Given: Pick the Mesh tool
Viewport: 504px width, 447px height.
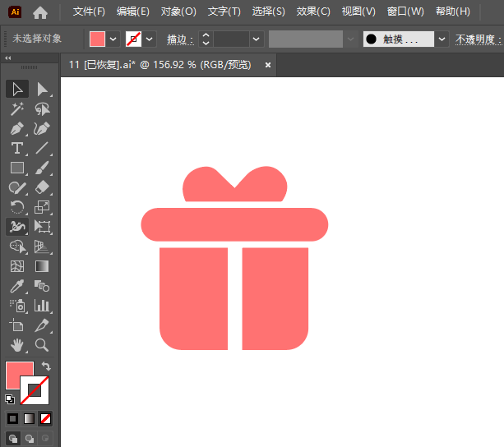Looking at the screenshot, I should point(17,266).
